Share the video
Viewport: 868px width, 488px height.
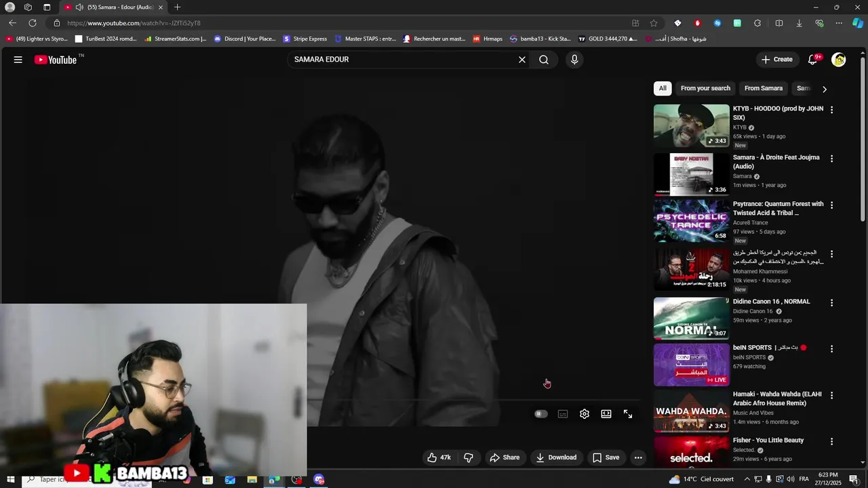point(505,457)
